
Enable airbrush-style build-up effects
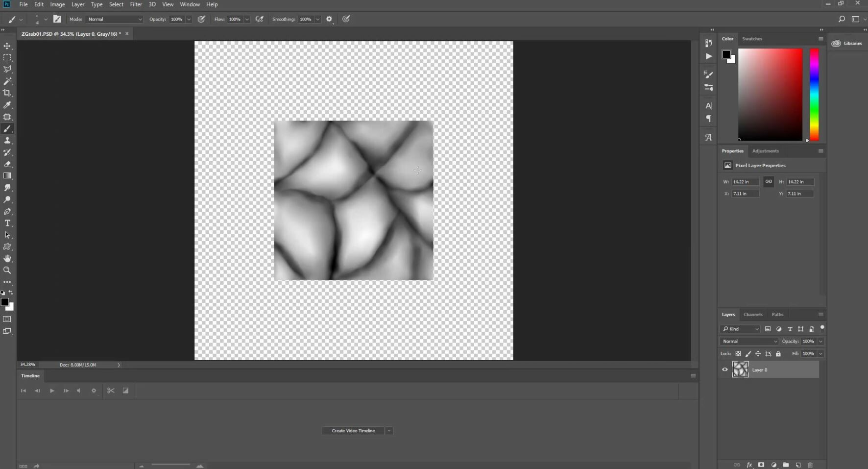pos(260,19)
